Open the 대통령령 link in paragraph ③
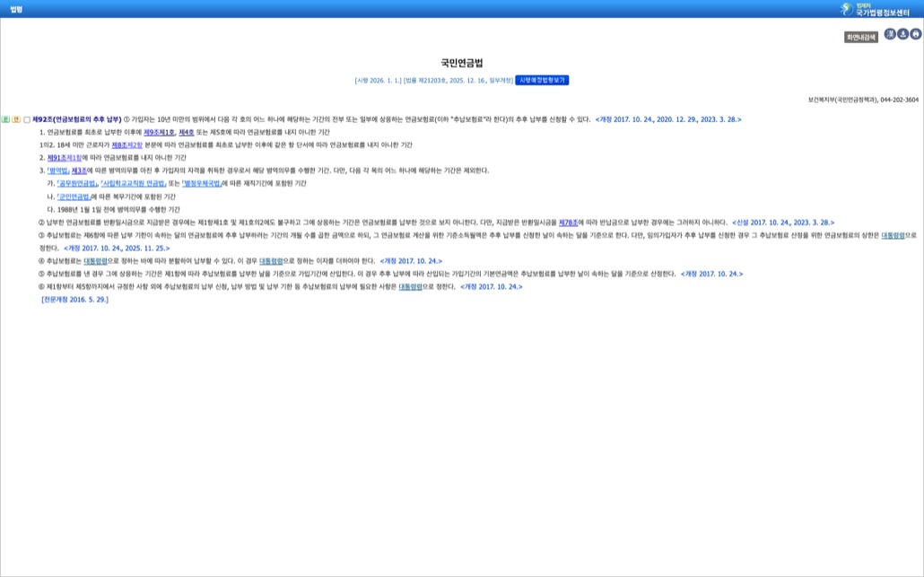The height and width of the screenshot is (577, 924). tap(893, 235)
